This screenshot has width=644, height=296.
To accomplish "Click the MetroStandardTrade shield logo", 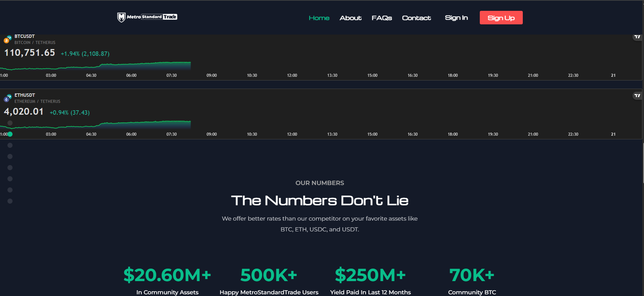I will [x=121, y=17].
